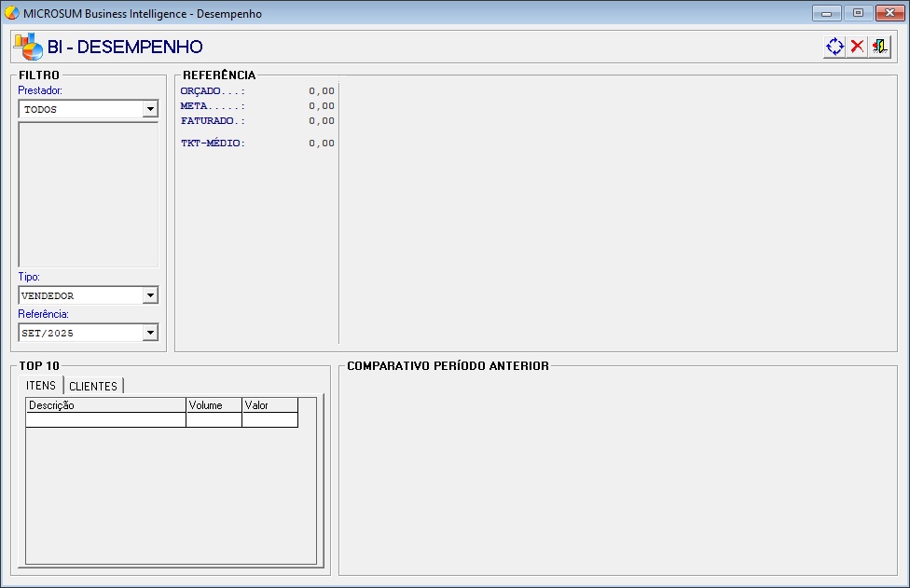This screenshot has height=588, width=910.
Task: Close the window with the title bar X
Action: pyautogui.click(x=888, y=13)
